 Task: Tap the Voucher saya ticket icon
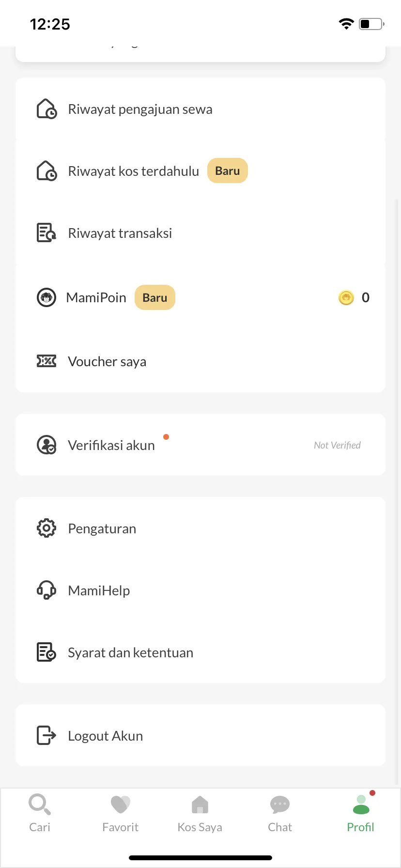46,361
